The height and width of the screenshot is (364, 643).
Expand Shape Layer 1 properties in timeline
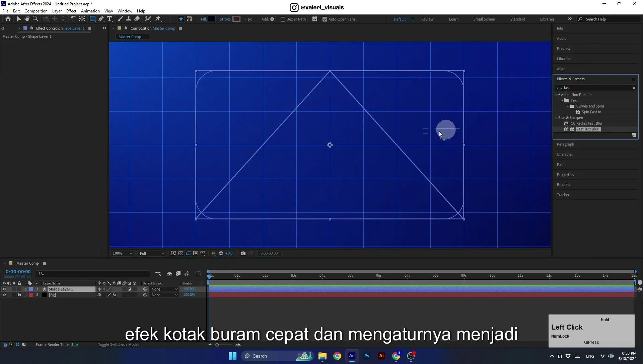pos(26,289)
